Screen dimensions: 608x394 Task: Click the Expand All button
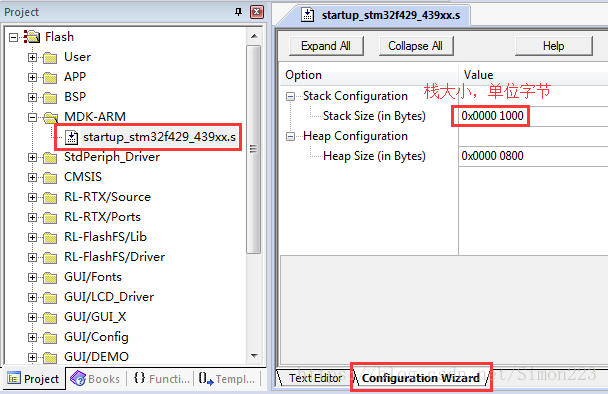[x=326, y=46]
